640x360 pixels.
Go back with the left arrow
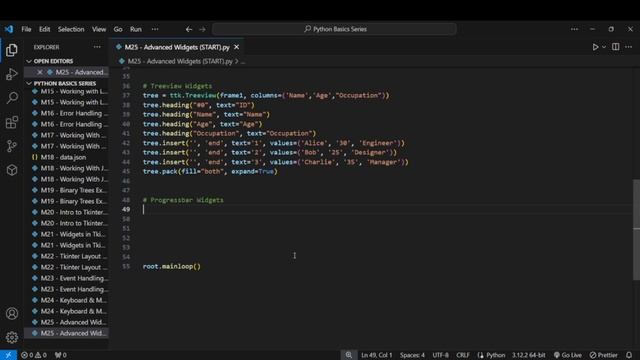189,29
